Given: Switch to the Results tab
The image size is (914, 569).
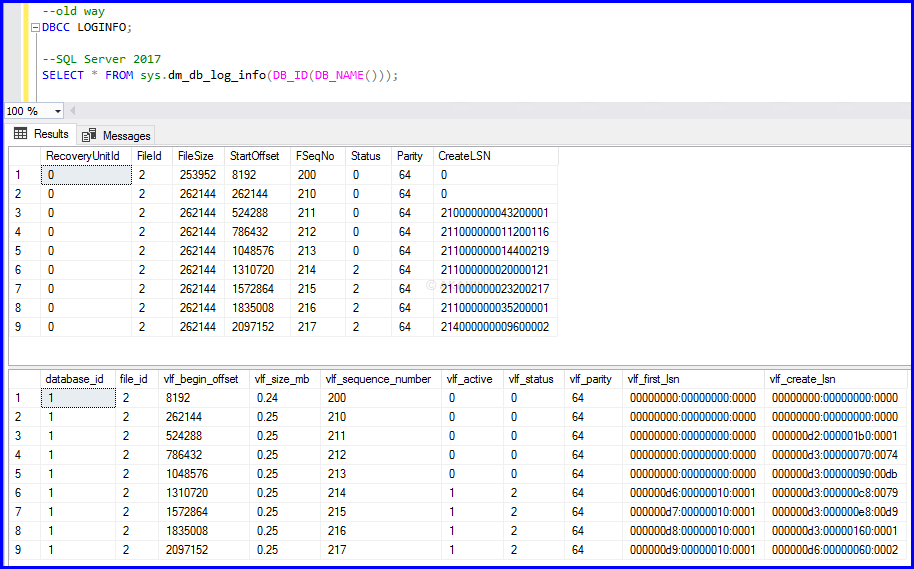Looking at the screenshot, I should [x=41, y=134].
